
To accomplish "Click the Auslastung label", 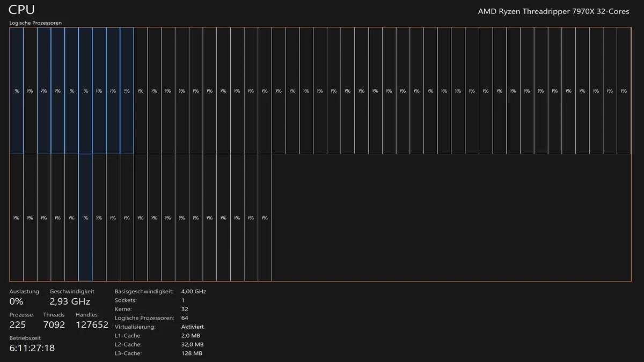I will tap(24, 291).
